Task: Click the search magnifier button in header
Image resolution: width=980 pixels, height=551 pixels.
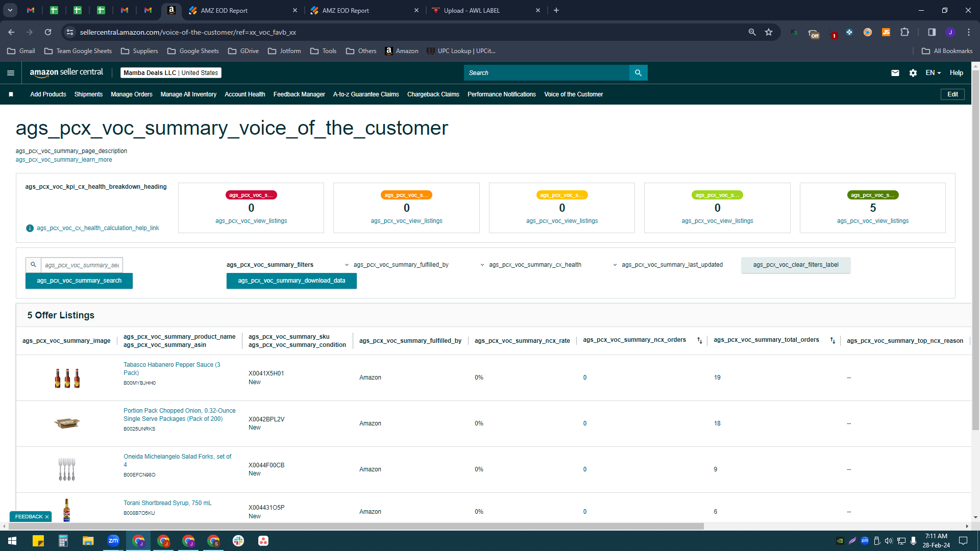Action: (638, 73)
